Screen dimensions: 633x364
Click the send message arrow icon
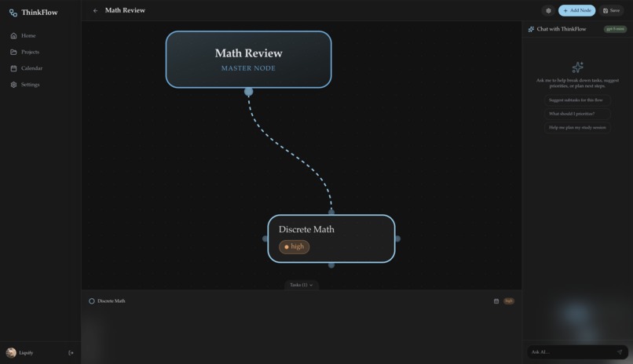(620, 352)
